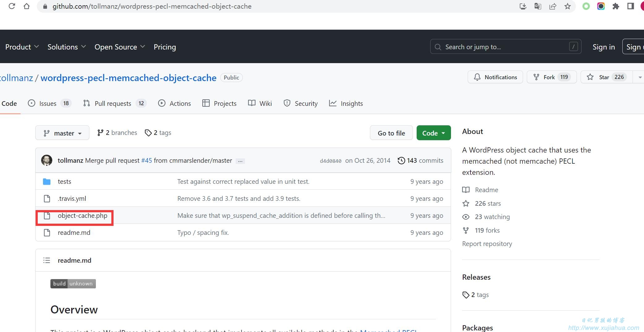Click file icon beside readme.md row
The image size is (644, 332).
click(47, 233)
